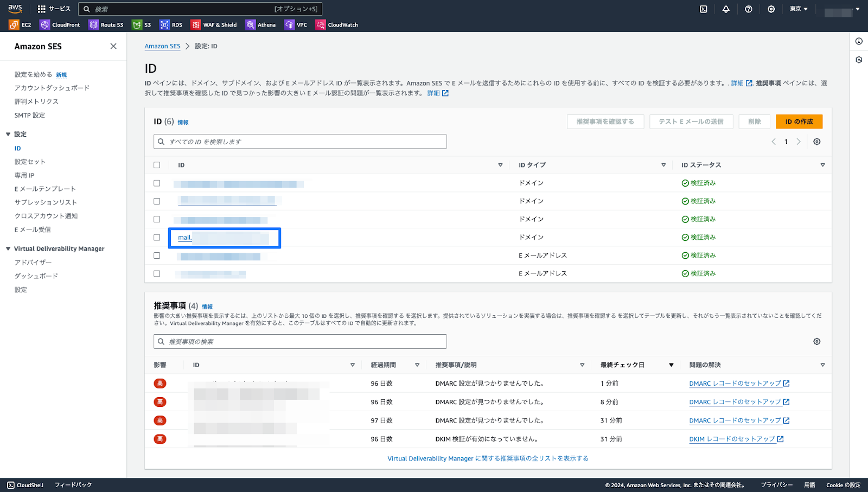
Task: Open the recommendations table settings gear
Action: click(817, 341)
